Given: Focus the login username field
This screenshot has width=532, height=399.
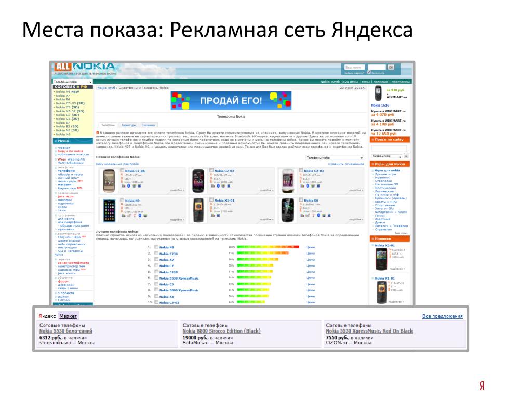Looking at the screenshot, I should tap(354, 67).
